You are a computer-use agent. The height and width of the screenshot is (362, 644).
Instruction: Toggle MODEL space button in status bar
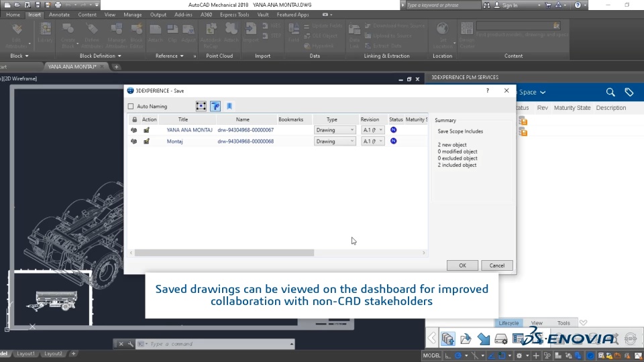431,355
